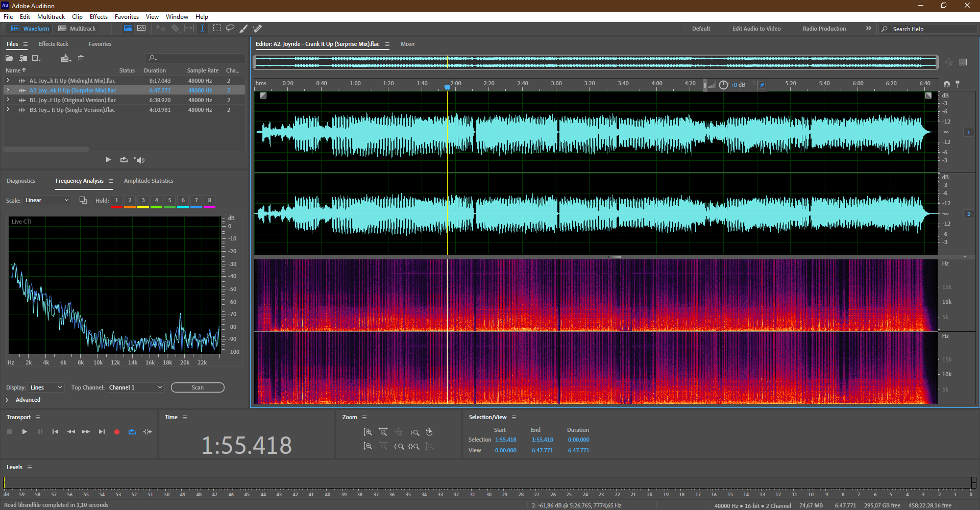Toggle Loop Playback in Transport
Screen dimensions: 980x510
tap(132, 432)
